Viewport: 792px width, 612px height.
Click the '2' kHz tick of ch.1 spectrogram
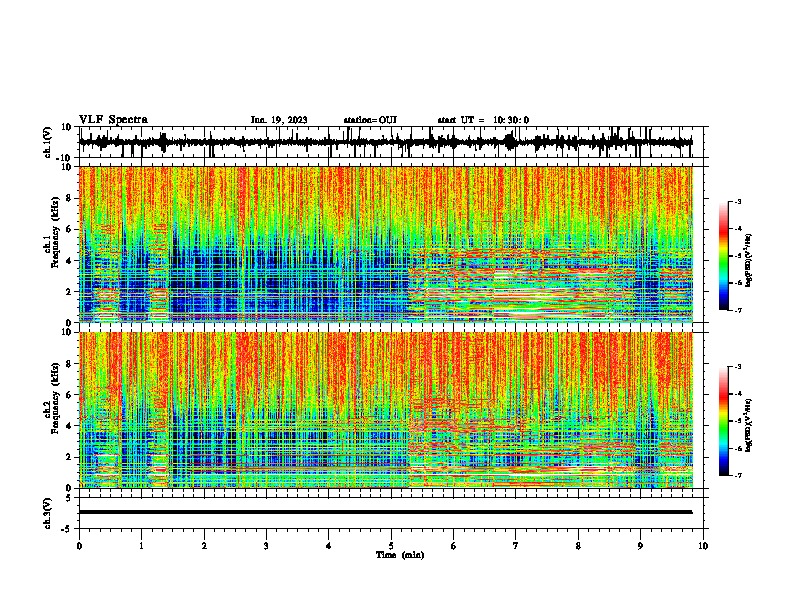[70, 291]
